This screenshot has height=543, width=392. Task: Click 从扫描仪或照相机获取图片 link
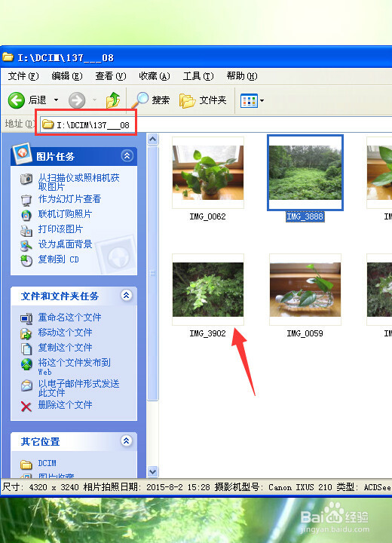[x=78, y=183]
